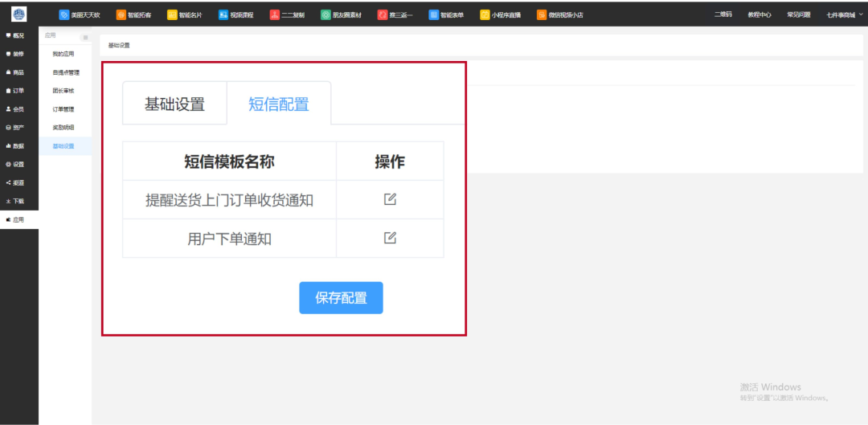Open the 推三返一 red icon
Image resolution: width=868 pixels, height=425 pixels.
[x=382, y=15]
